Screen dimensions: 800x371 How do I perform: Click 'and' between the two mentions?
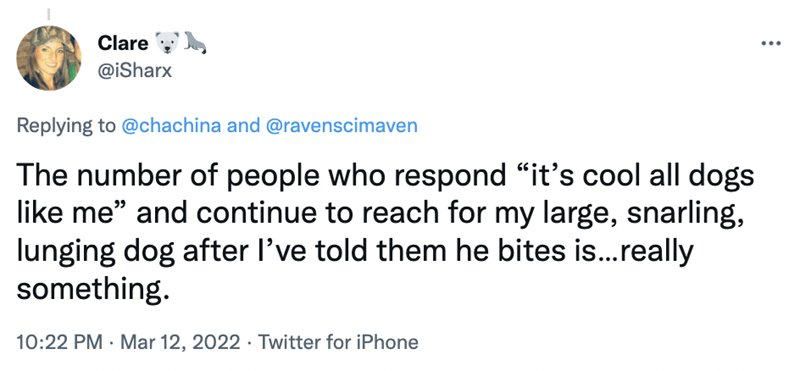coord(243,125)
